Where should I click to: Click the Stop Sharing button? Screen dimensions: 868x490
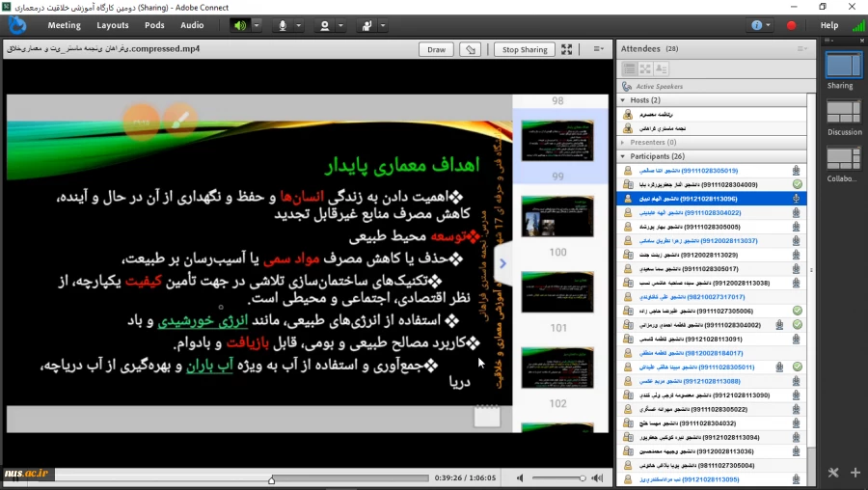pyautogui.click(x=524, y=49)
